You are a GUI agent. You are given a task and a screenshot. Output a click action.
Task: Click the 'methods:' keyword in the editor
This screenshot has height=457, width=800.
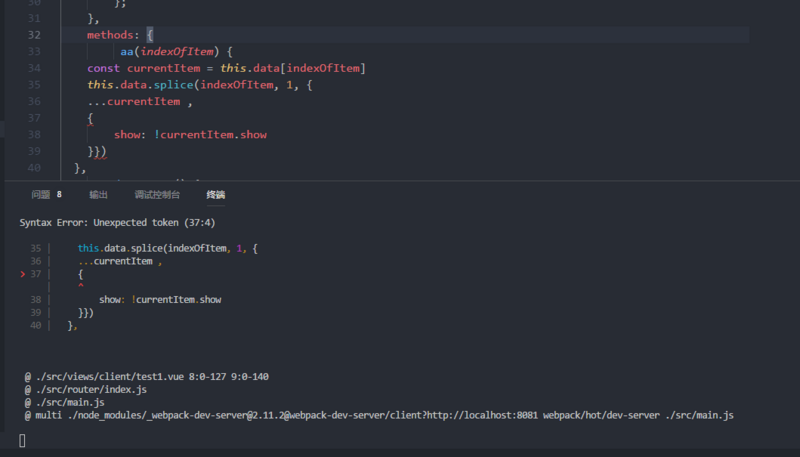(x=114, y=34)
